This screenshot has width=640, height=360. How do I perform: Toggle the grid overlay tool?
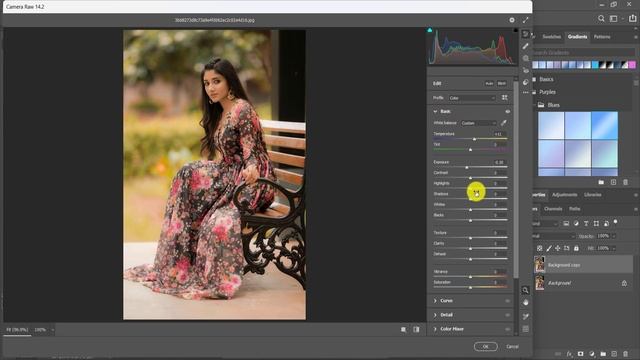coord(526,329)
